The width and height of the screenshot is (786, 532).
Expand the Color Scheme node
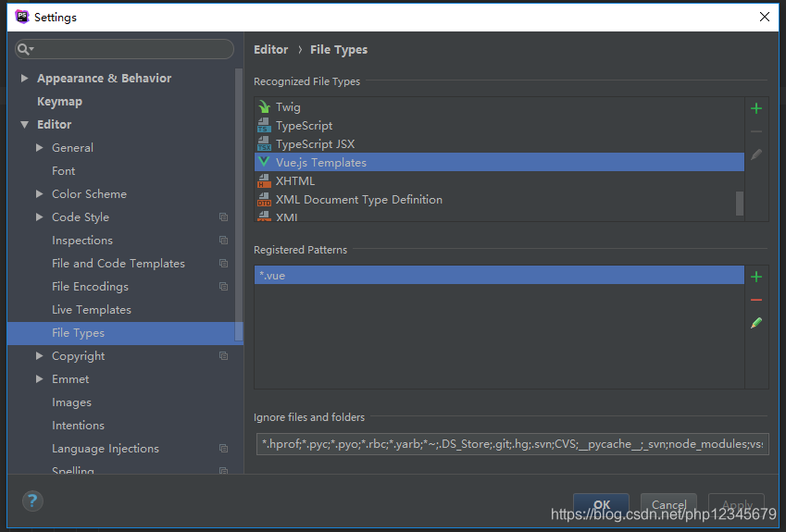(39, 194)
